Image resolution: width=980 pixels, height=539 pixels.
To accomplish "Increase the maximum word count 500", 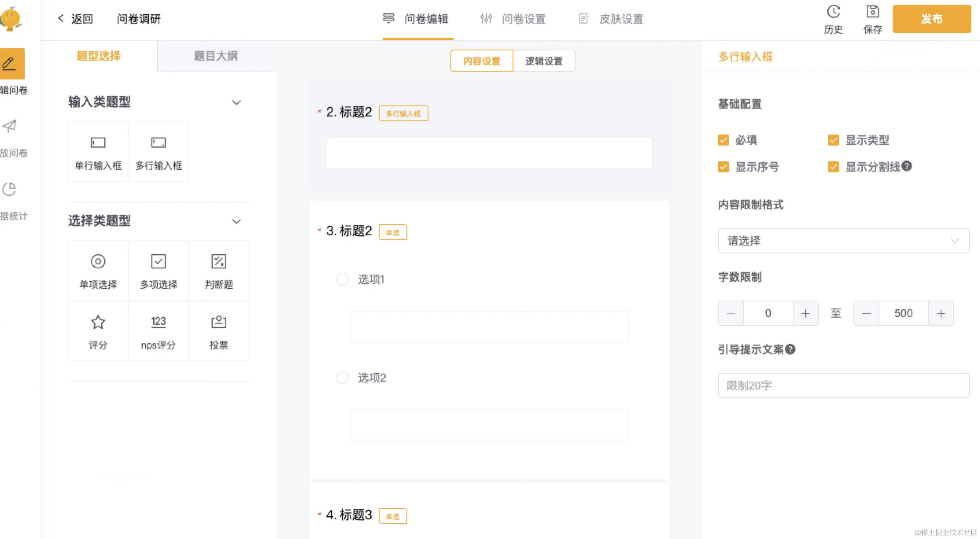I will coord(941,313).
